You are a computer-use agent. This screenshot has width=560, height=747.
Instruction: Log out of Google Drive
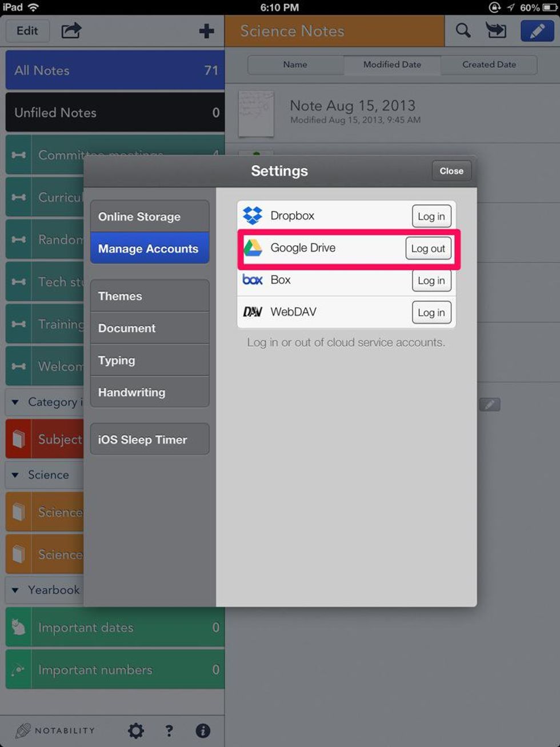click(428, 249)
